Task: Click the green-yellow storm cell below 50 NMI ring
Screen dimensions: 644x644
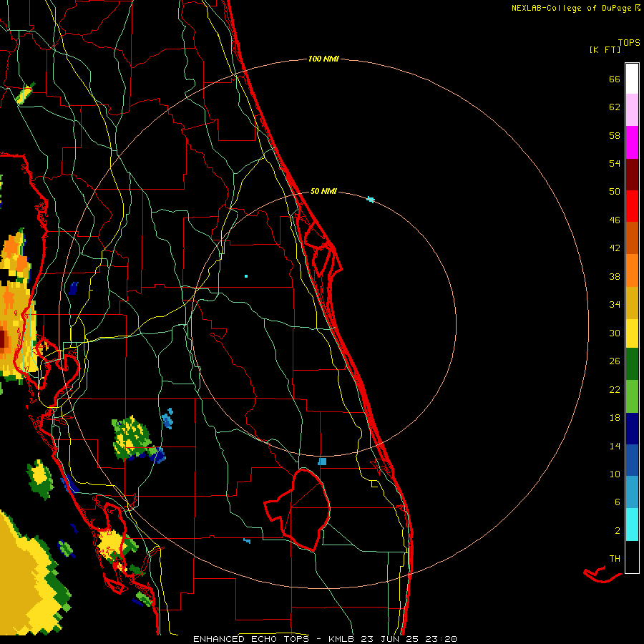Action: point(132,438)
